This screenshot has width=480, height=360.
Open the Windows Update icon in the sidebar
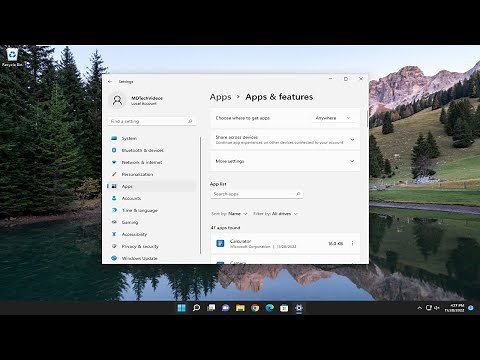pyautogui.click(x=114, y=258)
